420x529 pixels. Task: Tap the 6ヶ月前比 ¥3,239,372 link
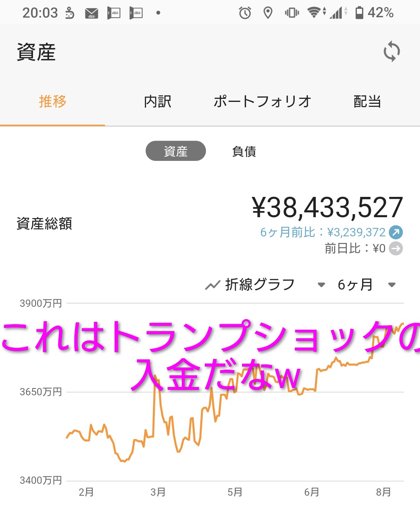click(x=323, y=232)
